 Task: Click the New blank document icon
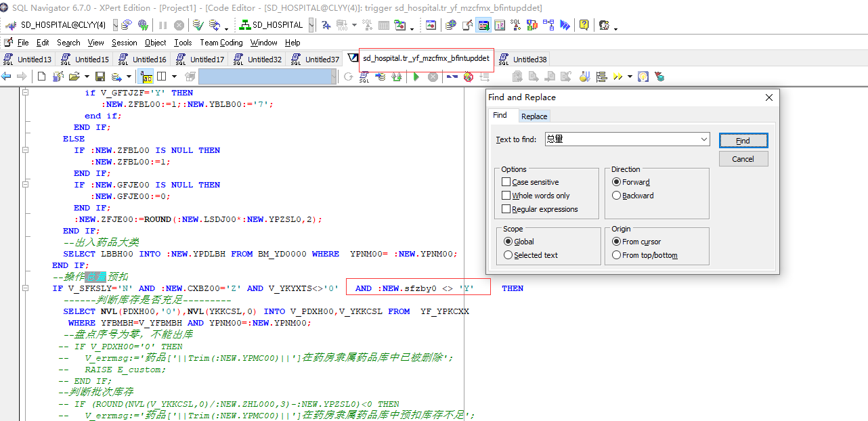(x=41, y=76)
